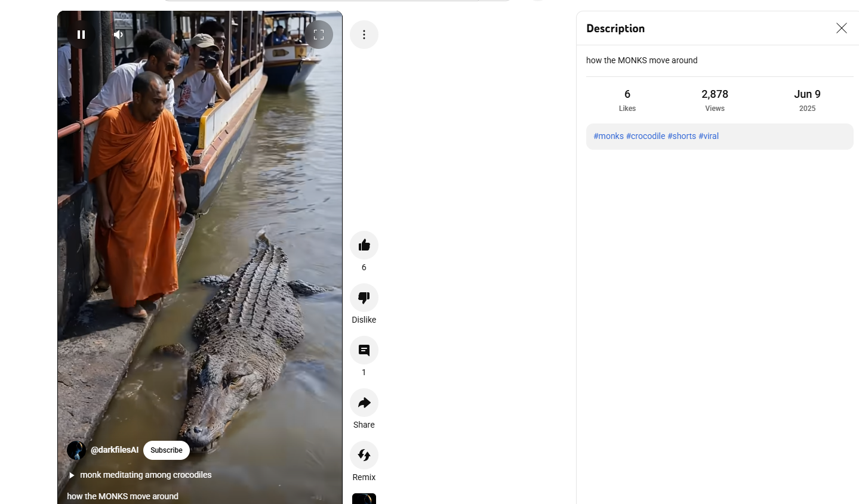Dislike this Short

[x=364, y=298]
